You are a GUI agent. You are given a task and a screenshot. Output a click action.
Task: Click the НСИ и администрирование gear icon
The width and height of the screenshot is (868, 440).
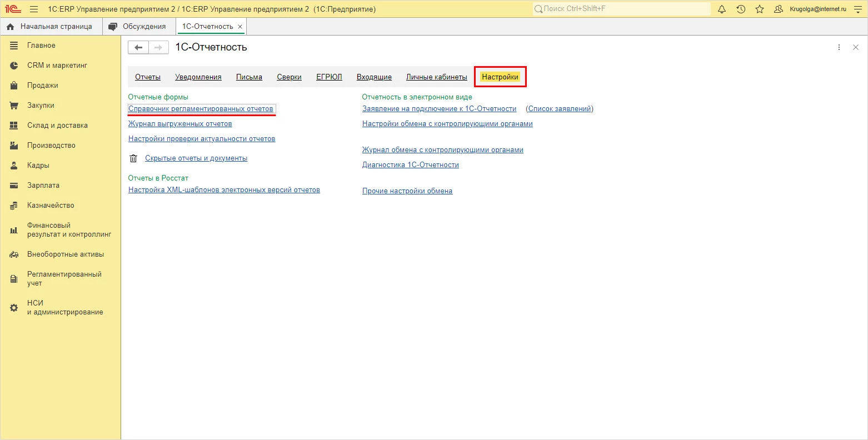[14, 308]
